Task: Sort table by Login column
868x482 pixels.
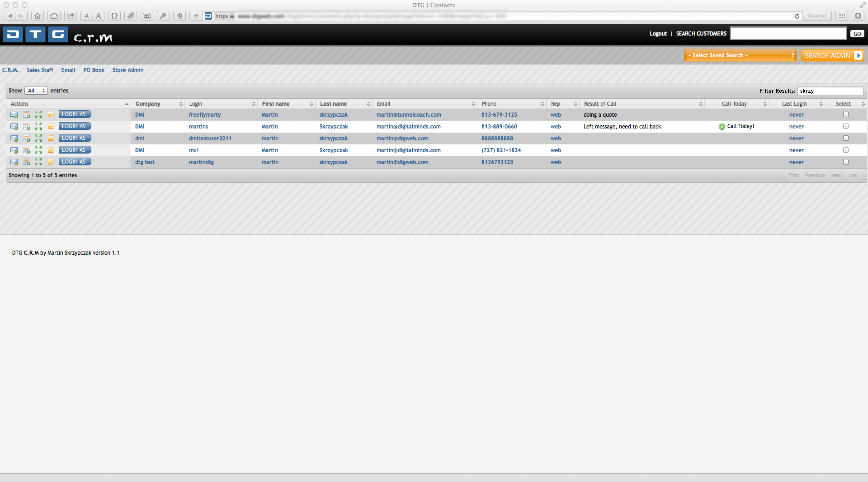Action: (x=221, y=104)
